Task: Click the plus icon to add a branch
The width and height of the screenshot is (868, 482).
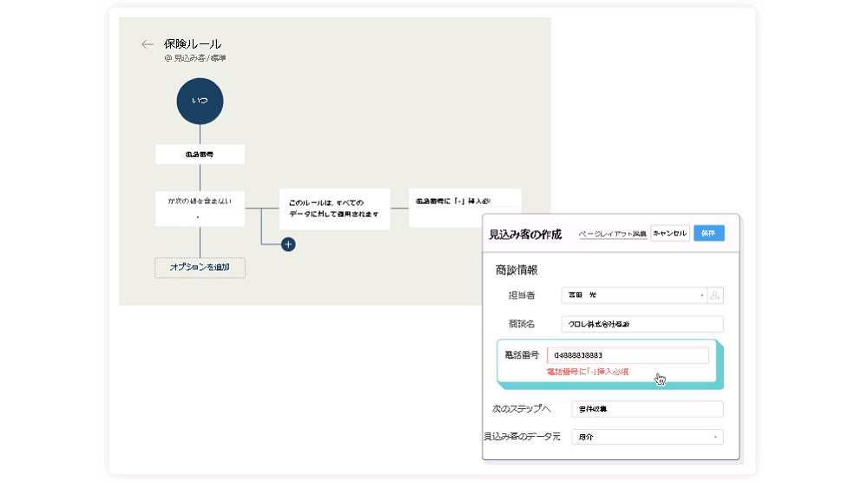Action: pos(288,244)
